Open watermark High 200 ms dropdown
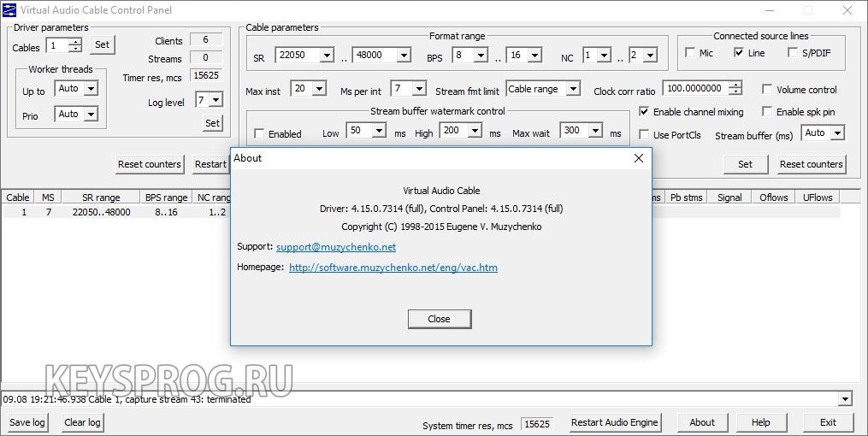This screenshot has height=436, width=868. tap(475, 131)
